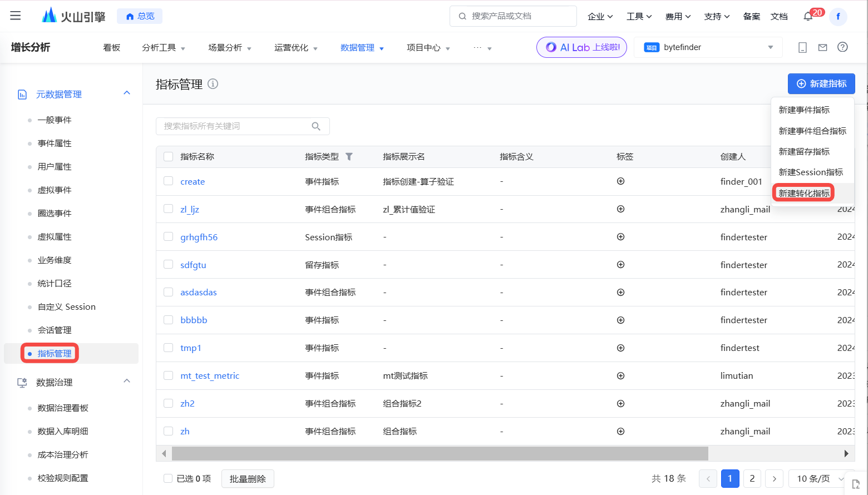Add tag for the zh row
The width and height of the screenshot is (868, 495).
coord(620,432)
